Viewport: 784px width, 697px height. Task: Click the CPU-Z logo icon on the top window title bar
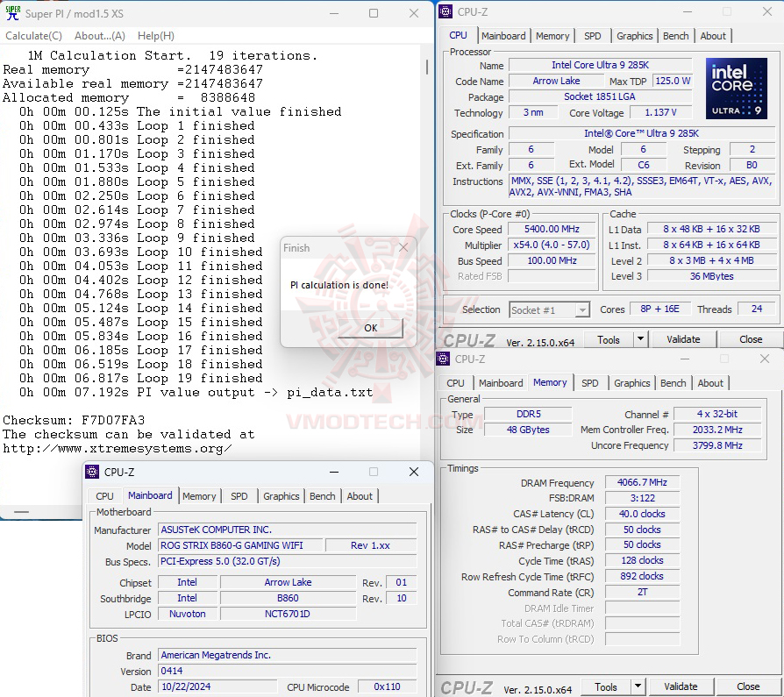point(444,11)
